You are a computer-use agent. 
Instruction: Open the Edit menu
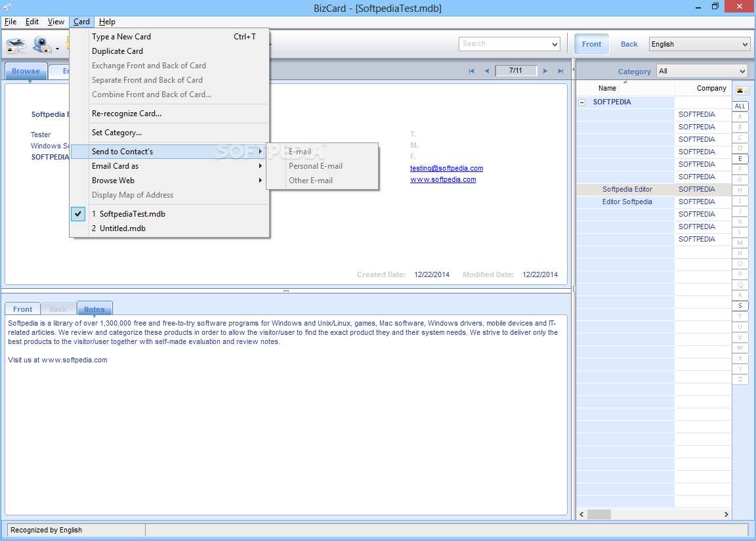coord(31,22)
